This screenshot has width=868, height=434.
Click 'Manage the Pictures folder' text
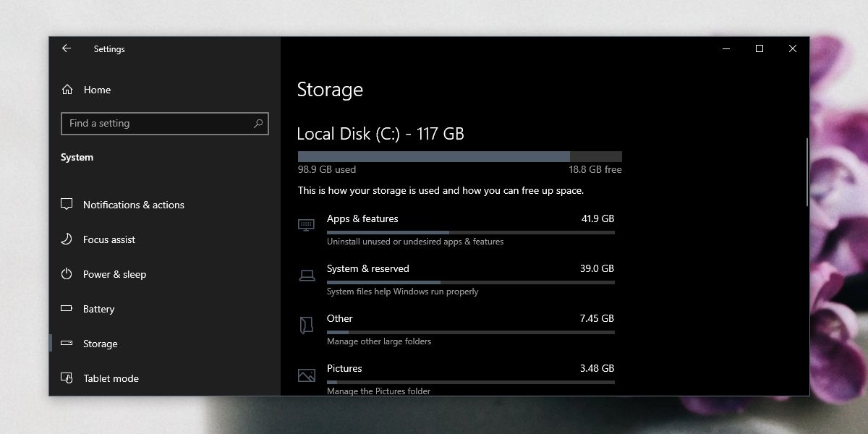point(378,391)
